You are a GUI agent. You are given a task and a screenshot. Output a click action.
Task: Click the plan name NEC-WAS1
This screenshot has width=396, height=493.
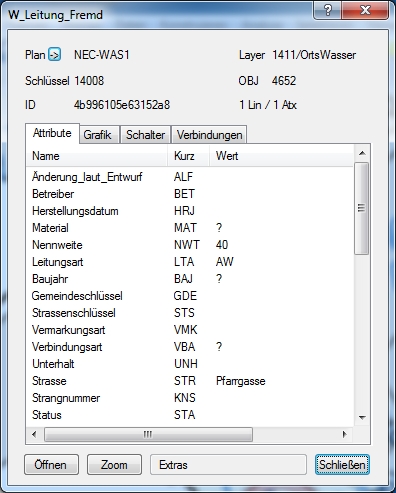pos(102,55)
